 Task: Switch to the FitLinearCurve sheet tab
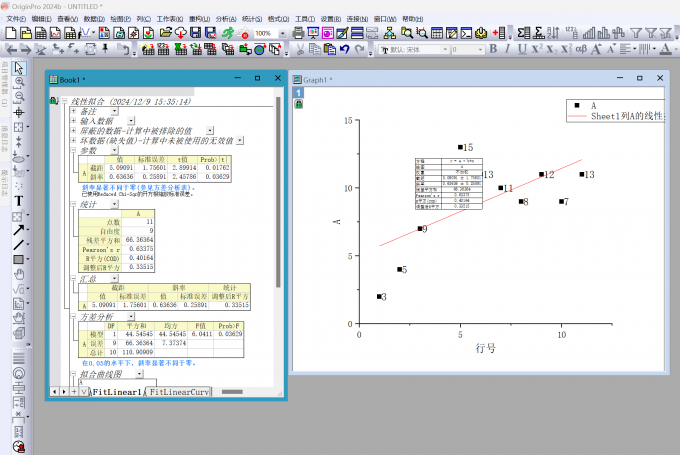tap(178, 392)
